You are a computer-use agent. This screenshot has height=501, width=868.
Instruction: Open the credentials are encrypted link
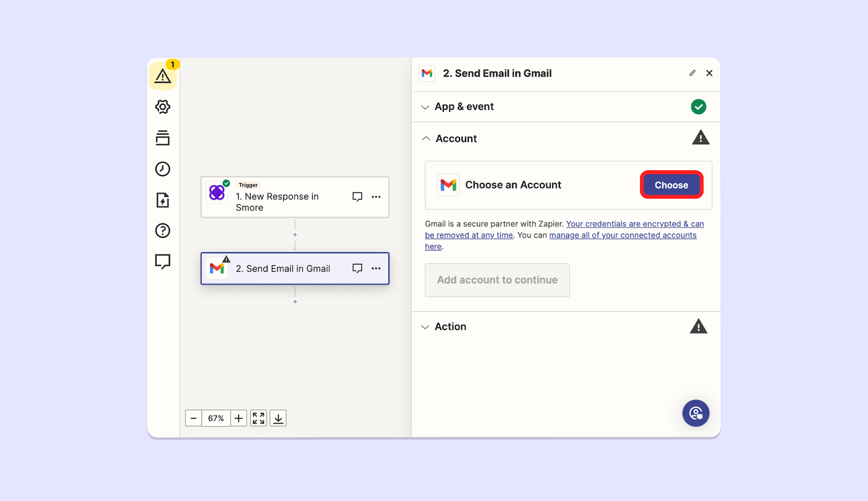(564, 229)
